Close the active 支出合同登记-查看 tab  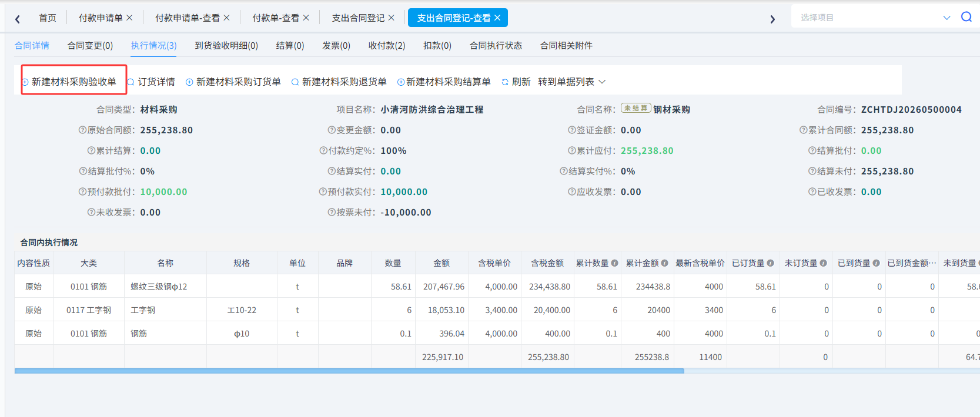coord(497,18)
